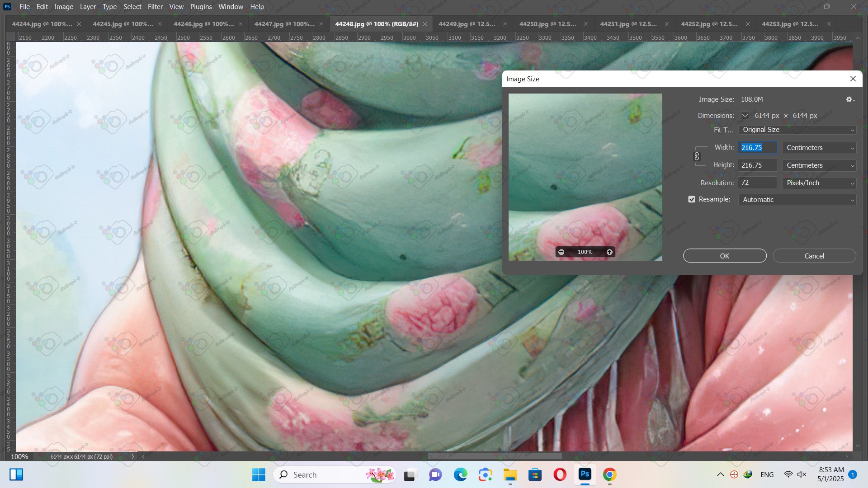Open File Explorer from taskbar

click(510, 474)
